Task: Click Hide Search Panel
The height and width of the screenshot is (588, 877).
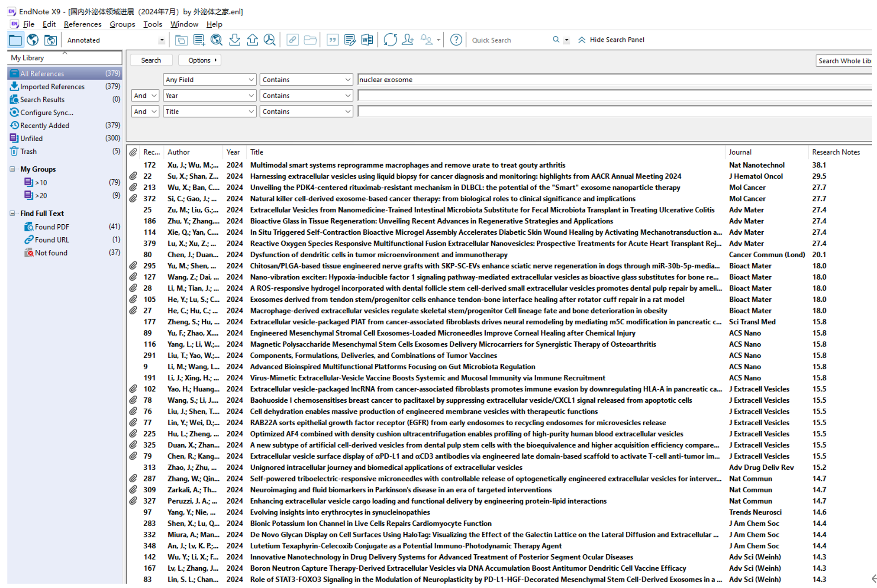Action: coord(617,40)
